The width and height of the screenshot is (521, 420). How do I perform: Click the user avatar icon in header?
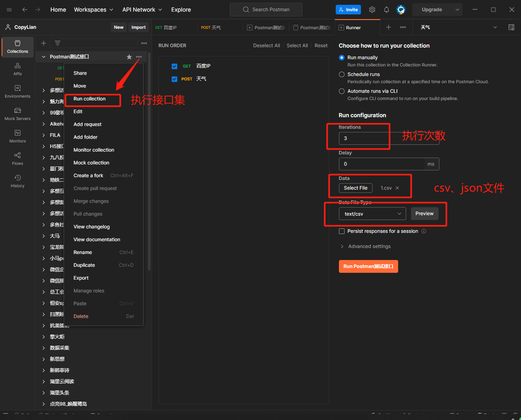[x=401, y=10]
